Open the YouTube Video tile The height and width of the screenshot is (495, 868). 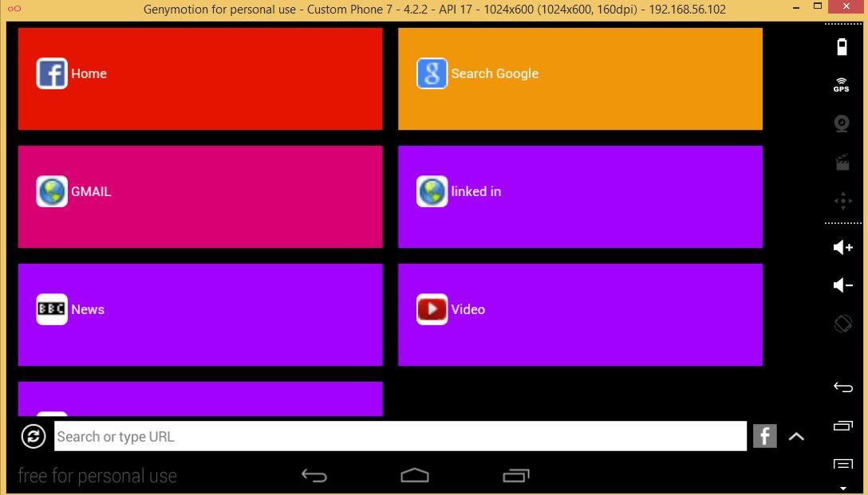click(x=580, y=314)
